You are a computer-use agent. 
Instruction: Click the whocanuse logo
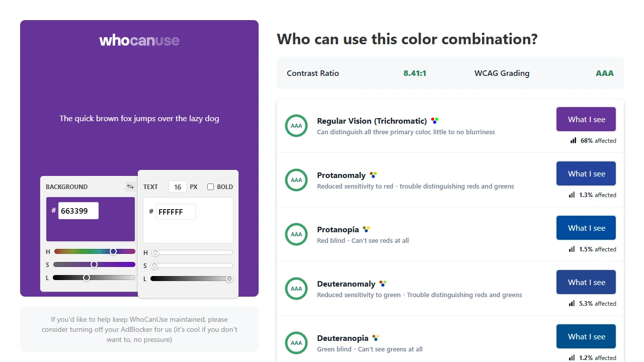pos(139,40)
